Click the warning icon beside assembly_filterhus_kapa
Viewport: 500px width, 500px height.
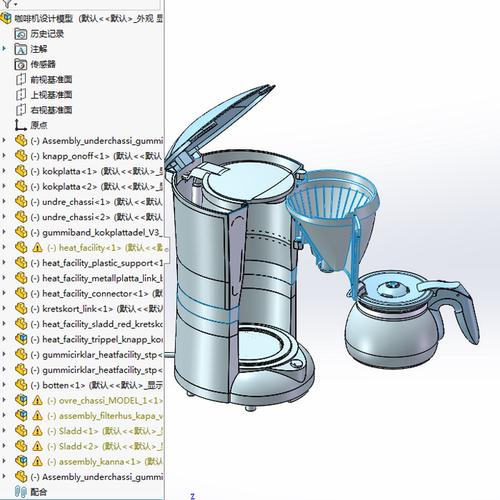tap(37, 416)
